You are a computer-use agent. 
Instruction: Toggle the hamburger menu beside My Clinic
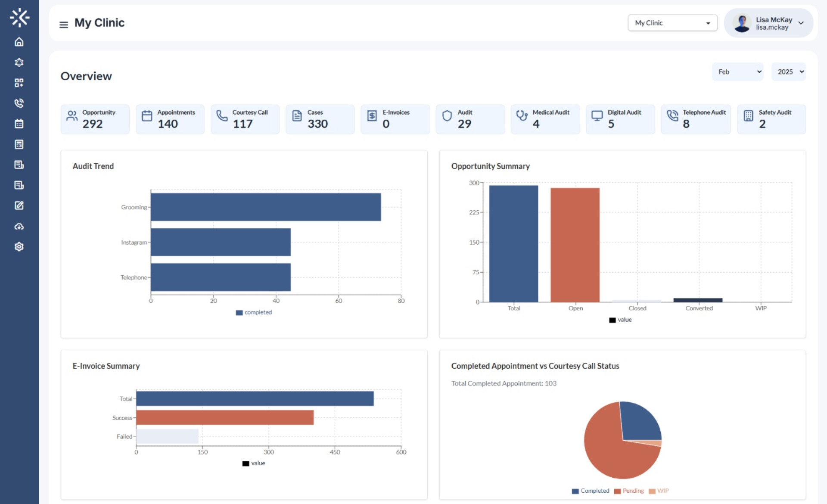tap(63, 24)
